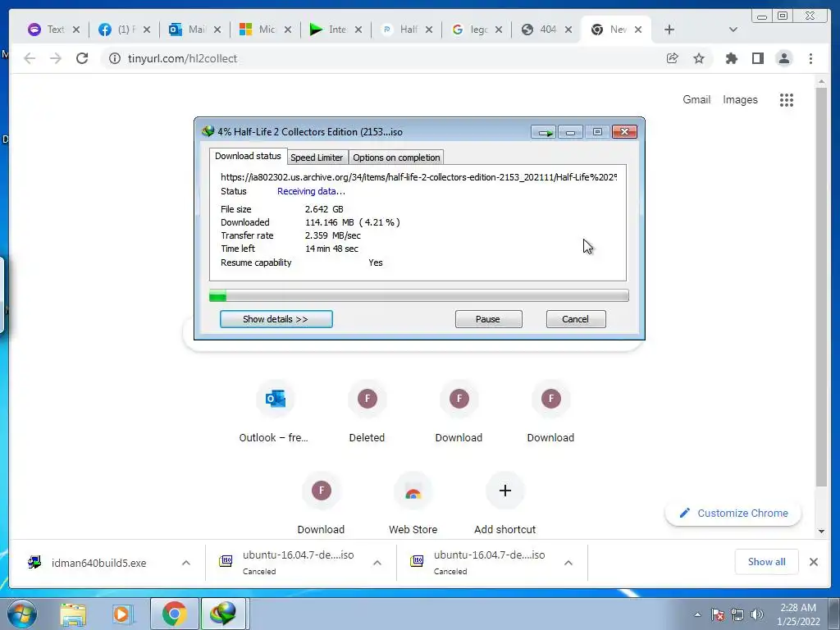Launch media player from taskbar
Image resolution: width=840 pixels, height=630 pixels.
[x=122, y=614]
